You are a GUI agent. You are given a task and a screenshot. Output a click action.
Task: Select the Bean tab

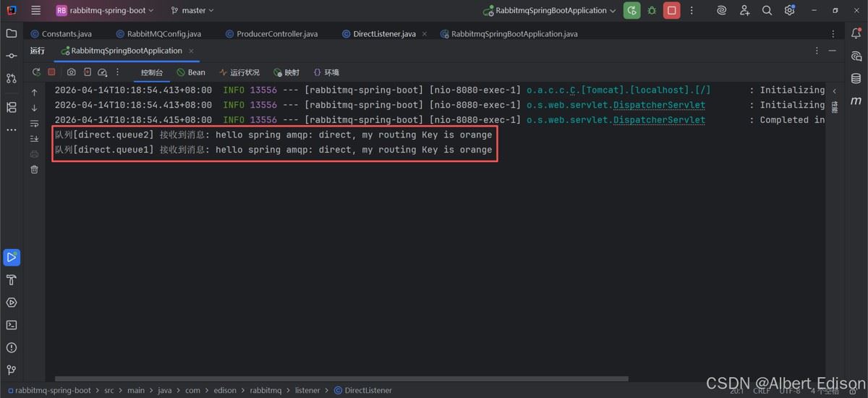(x=191, y=72)
